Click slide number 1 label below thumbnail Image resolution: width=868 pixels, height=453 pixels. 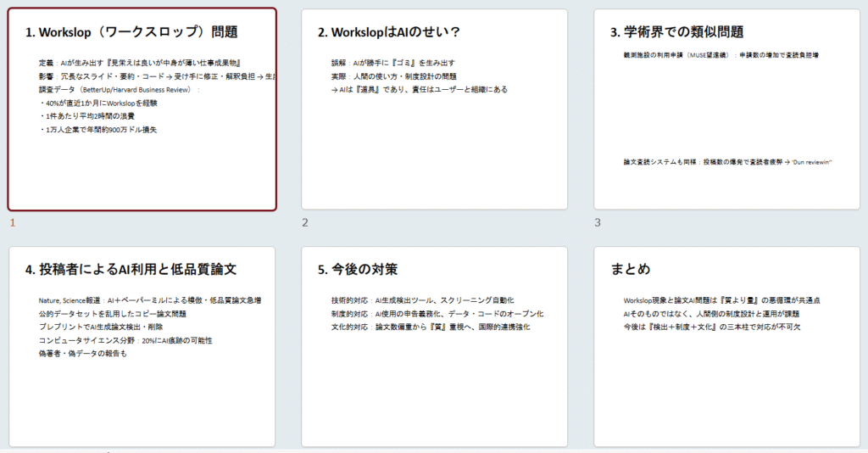click(x=13, y=223)
